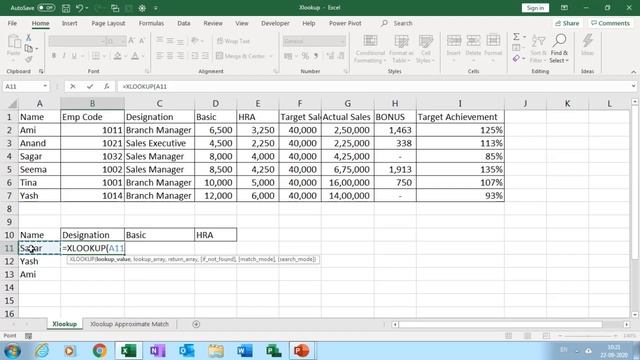Click the Share button
Image resolution: width=640 pixels, height=360 pixels.
coord(567,23)
